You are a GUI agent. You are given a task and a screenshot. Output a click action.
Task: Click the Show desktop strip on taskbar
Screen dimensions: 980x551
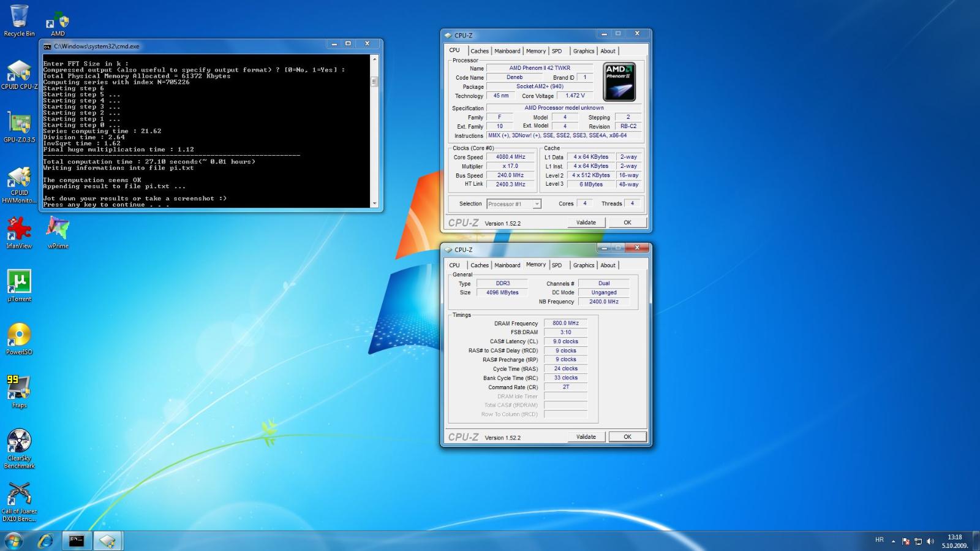(x=976, y=541)
